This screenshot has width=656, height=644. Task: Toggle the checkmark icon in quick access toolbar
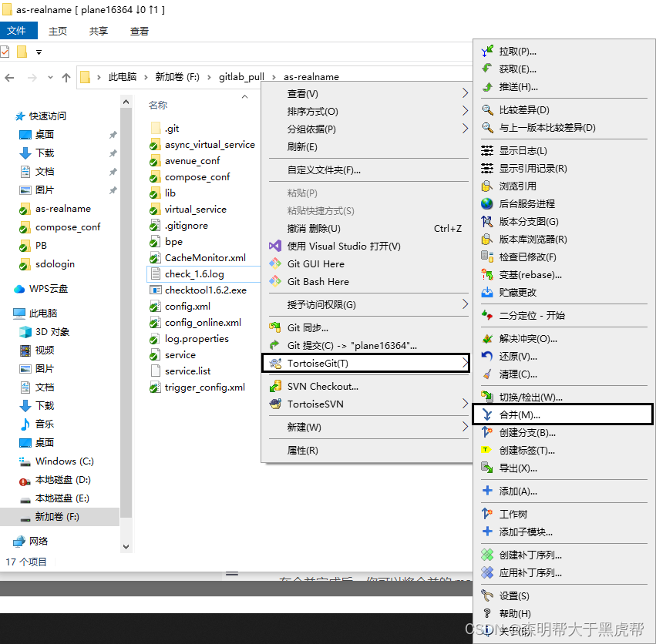click(x=4, y=52)
